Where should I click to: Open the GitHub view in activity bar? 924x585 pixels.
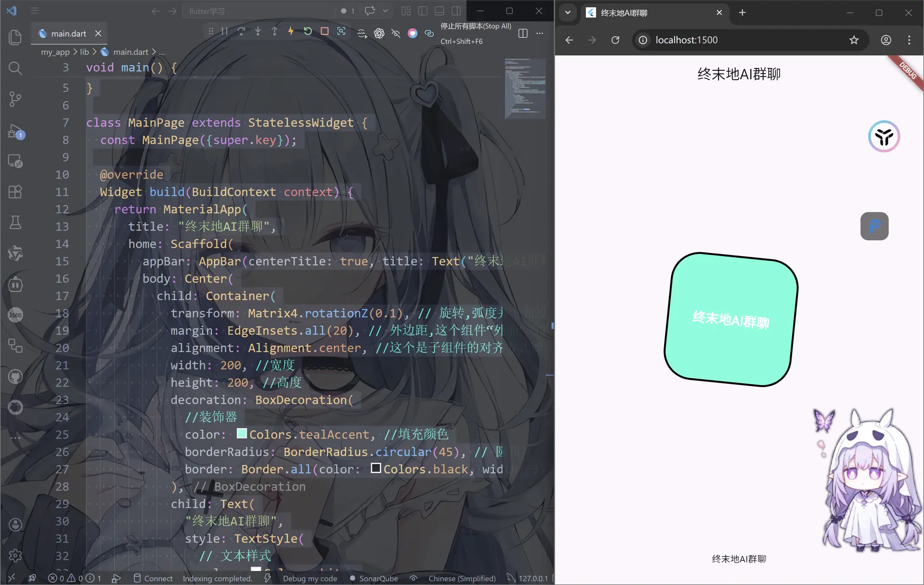15,377
